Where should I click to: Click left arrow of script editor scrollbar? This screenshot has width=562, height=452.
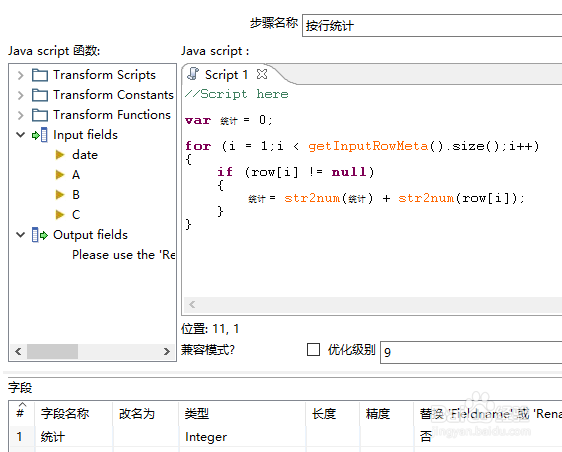tap(192, 305)
